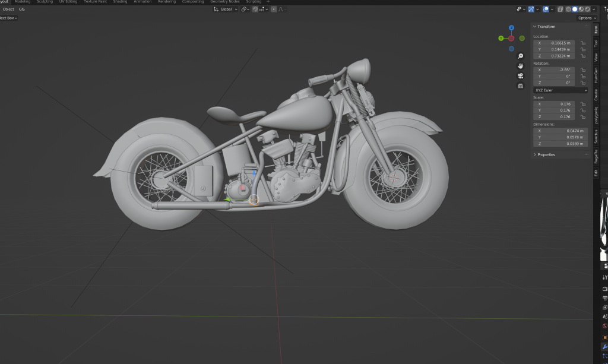Select wireframe viewport shading mode
Screen dimensions: 608x364
coord(568,10)
